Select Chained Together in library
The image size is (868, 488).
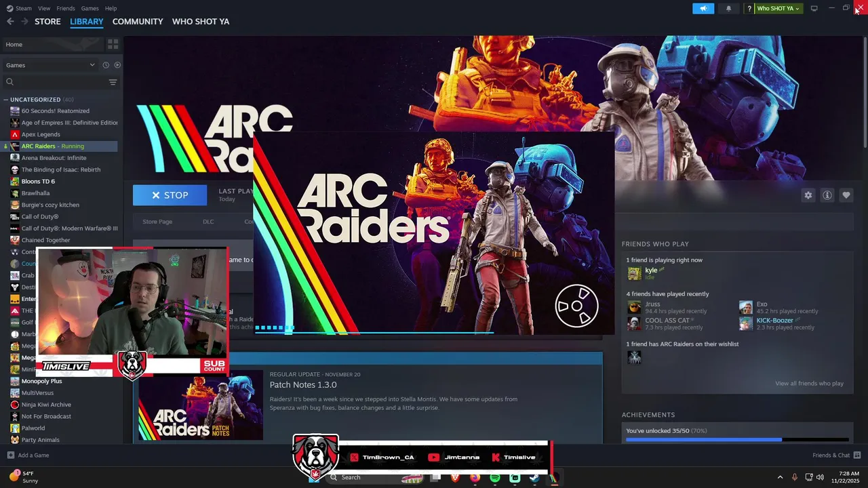tap(45, 240)
